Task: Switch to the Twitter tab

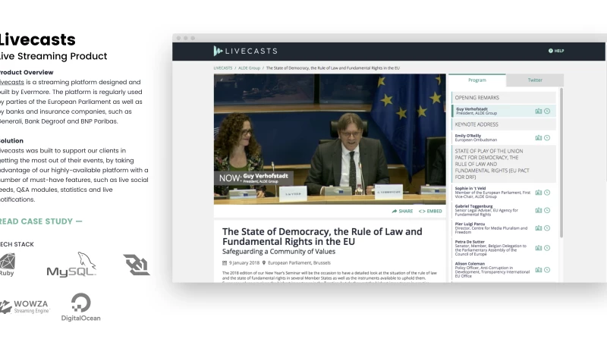Action: [x=534, y=80]
